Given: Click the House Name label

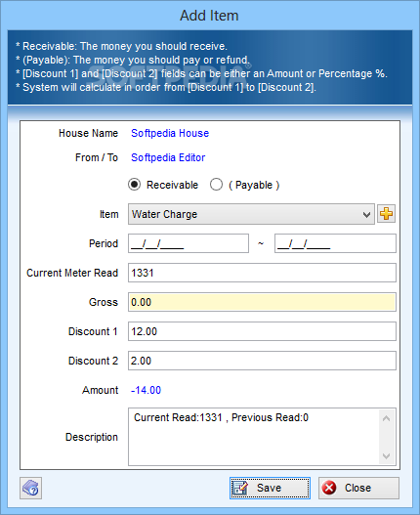Looking at the screenshot, I should pyautogui.click(x=88, y=133).
